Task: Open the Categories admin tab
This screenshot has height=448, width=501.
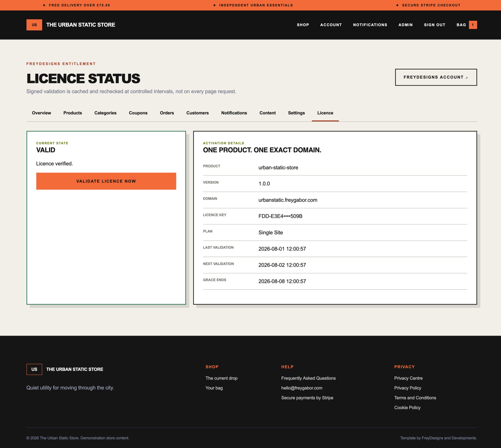Action: (105, 113)
